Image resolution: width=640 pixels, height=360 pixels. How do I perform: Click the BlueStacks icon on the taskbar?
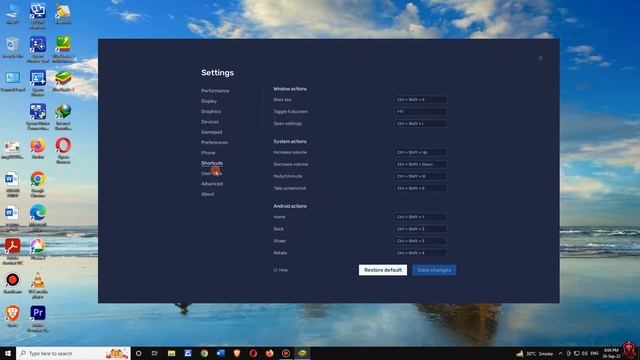point(302,353)
